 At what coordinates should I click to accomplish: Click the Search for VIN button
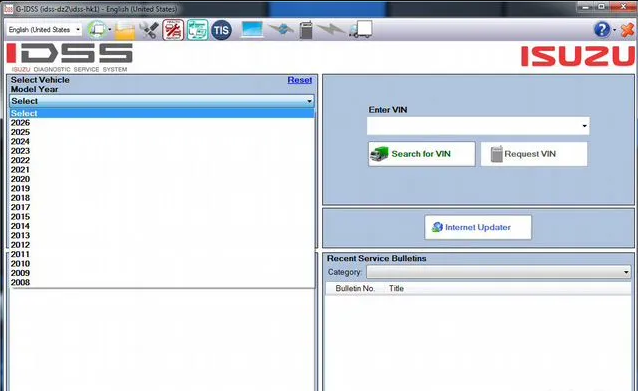[422, 154]
